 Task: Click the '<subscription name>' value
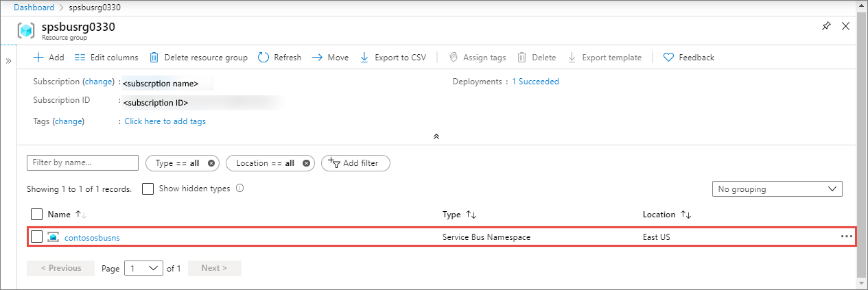[x=161, y=84]
